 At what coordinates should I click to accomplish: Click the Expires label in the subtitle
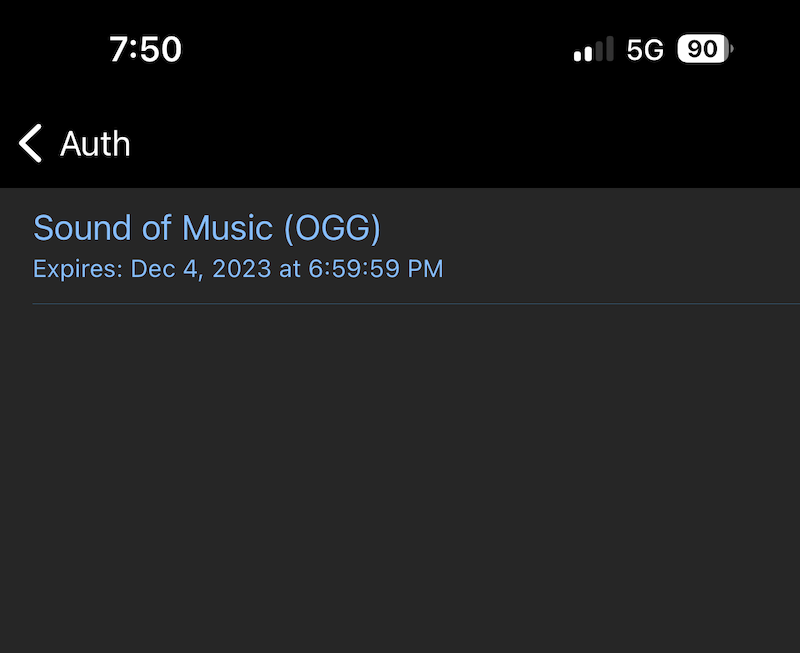pos(78,269)
